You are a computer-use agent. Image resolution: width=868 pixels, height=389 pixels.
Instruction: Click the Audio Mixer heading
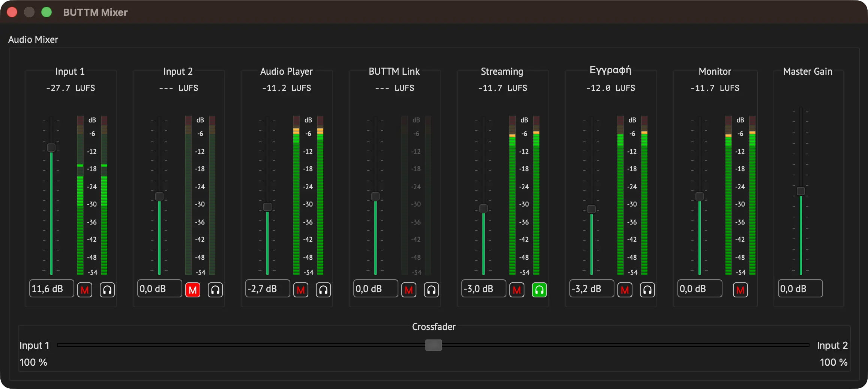(x=33, y=39)
